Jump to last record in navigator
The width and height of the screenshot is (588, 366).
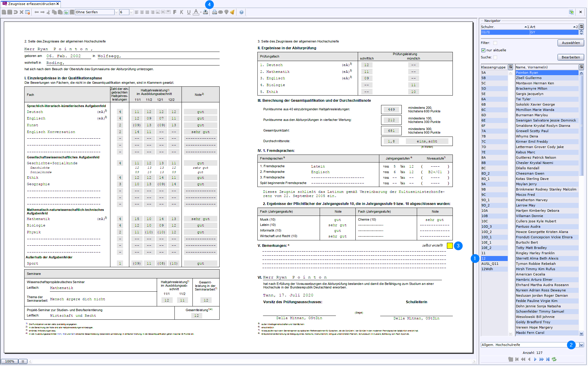(x=548, y=359)
